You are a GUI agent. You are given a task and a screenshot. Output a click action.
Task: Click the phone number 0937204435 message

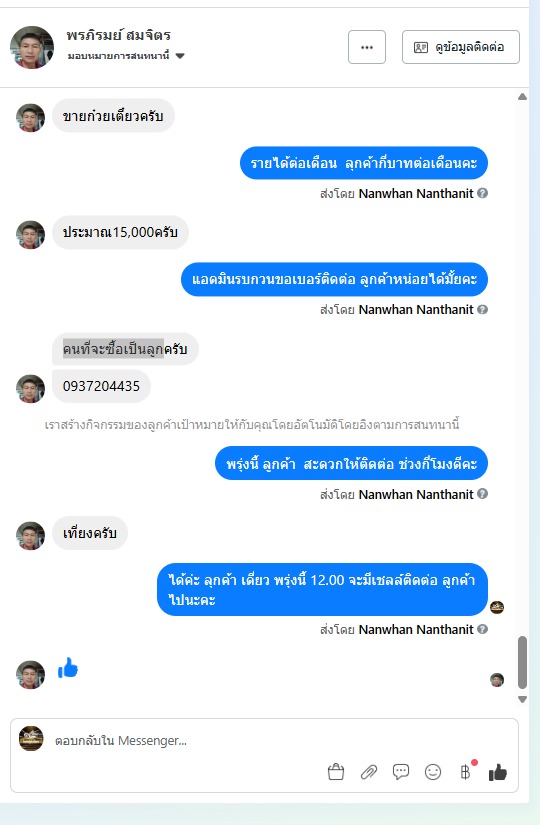click(x=101, y=386)
